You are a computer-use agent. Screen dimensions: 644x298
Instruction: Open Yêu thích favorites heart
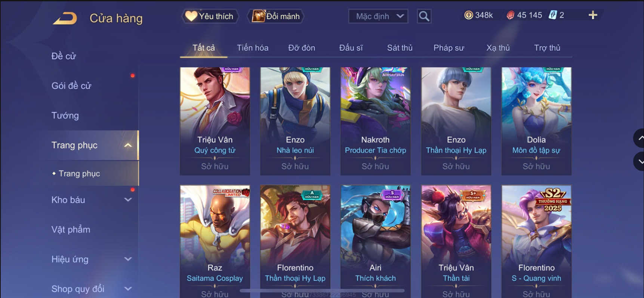(210, 16)
